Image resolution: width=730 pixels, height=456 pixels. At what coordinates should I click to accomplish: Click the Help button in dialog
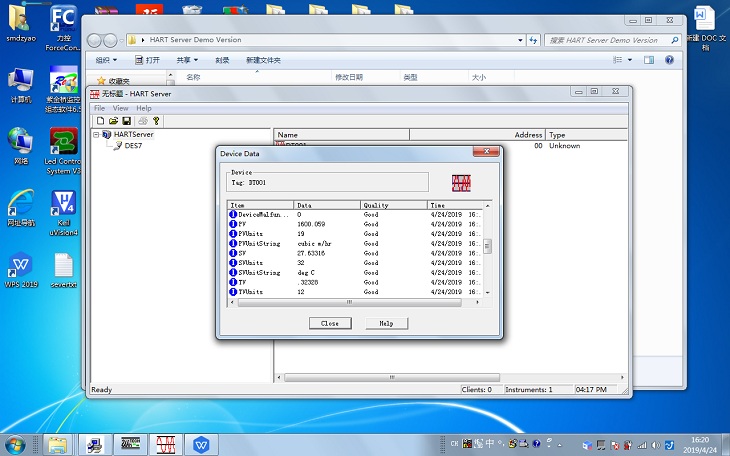pyautogui.click(x=386, y=323)
